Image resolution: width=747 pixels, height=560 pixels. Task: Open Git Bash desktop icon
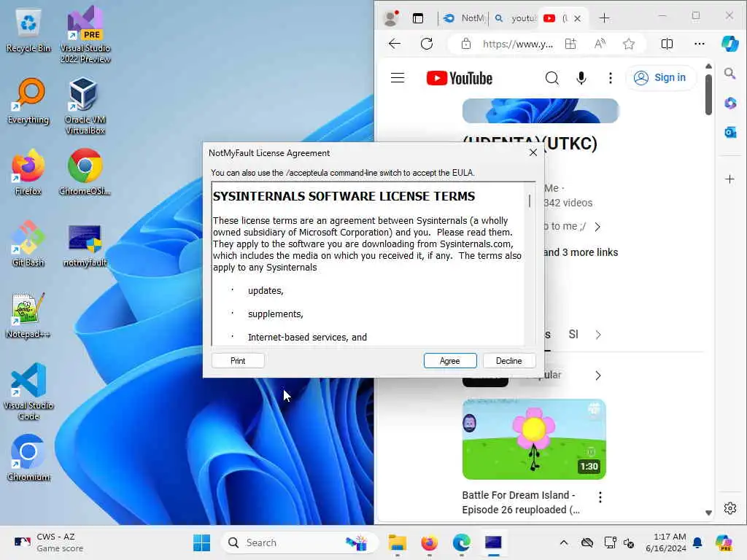point(28,244)
